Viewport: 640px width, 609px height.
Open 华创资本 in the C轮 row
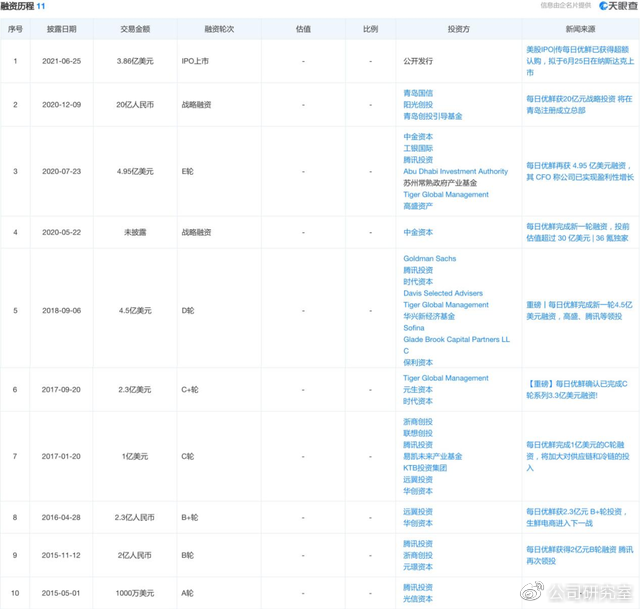(418, 491)
